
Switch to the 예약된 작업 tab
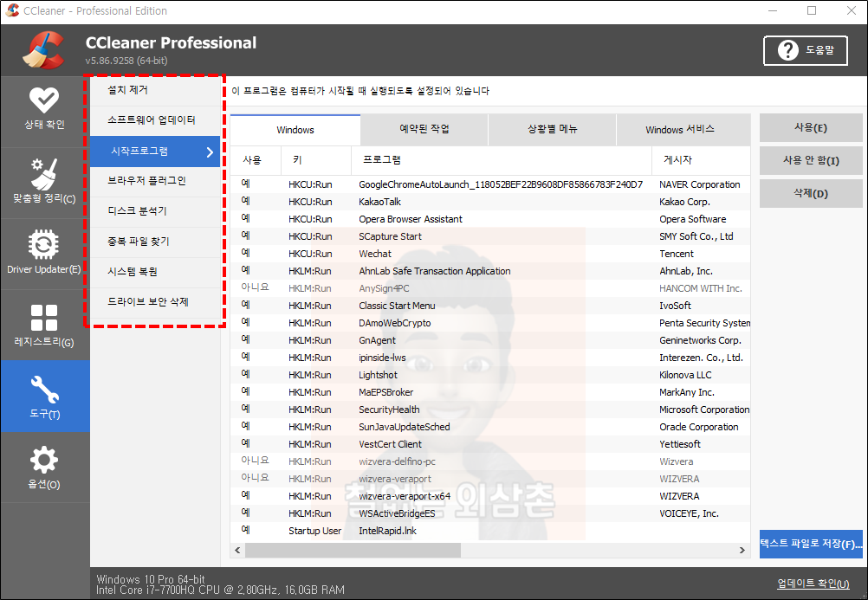(x=424, y=130)
